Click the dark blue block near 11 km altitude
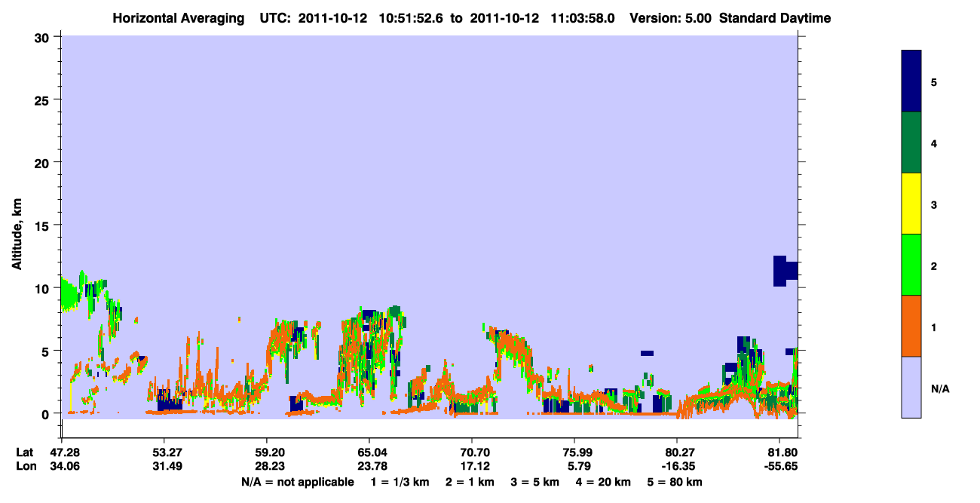Image resolution: width=980 pixels, height=503 pixels. click(x=785, y=271)
